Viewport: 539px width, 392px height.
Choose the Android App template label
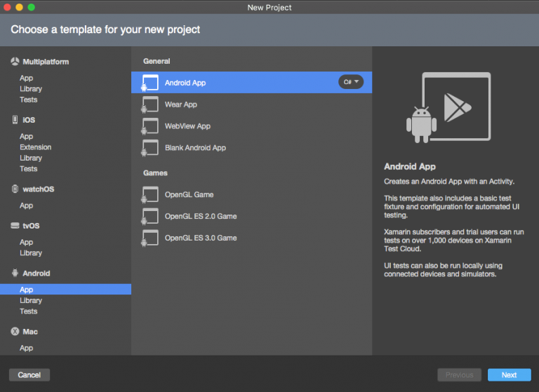click(185, 83)
